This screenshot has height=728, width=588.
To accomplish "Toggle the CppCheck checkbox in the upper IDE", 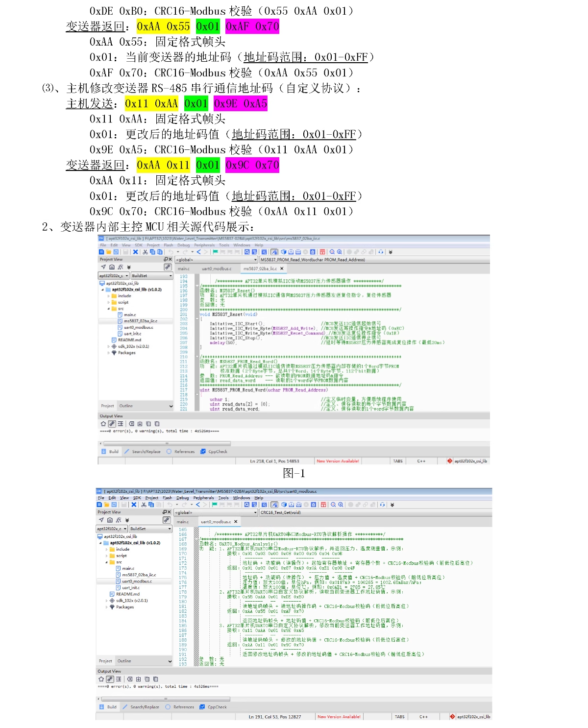I will (203, 452).
